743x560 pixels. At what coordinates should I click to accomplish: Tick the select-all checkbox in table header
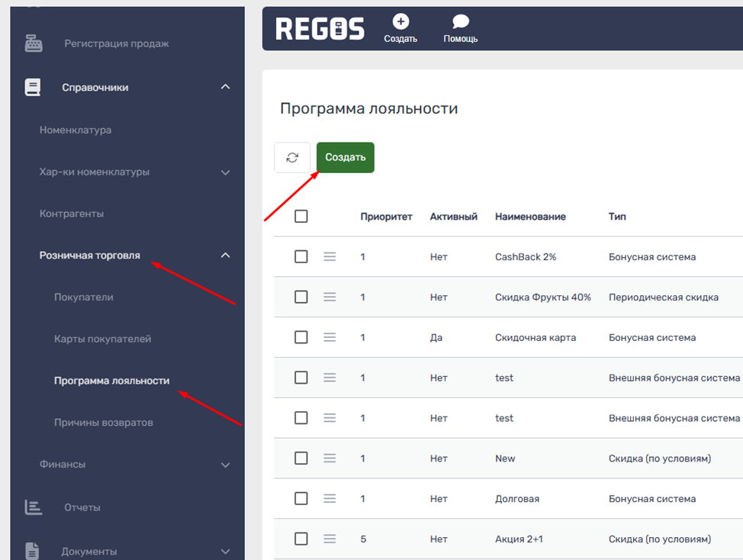301,217
